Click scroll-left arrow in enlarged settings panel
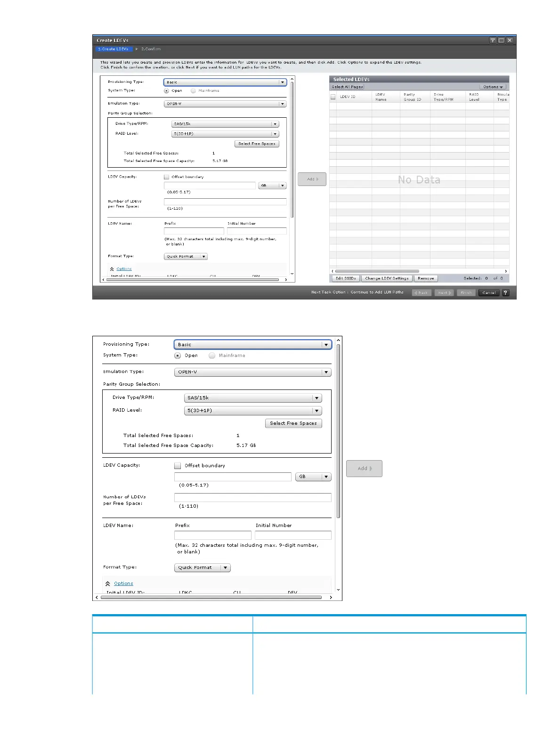Screen dimensions: 560x746 pos(97,597)
